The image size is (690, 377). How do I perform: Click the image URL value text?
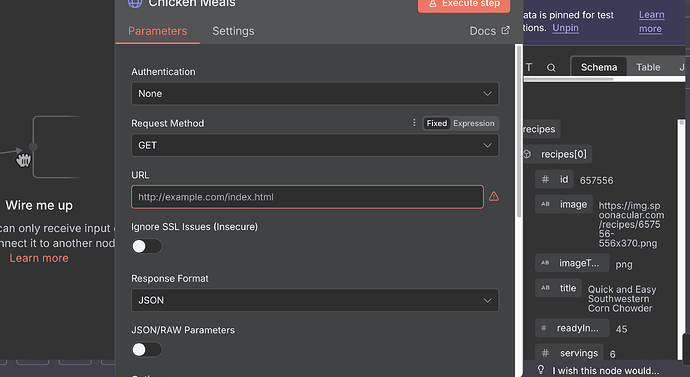pos(631,224)
